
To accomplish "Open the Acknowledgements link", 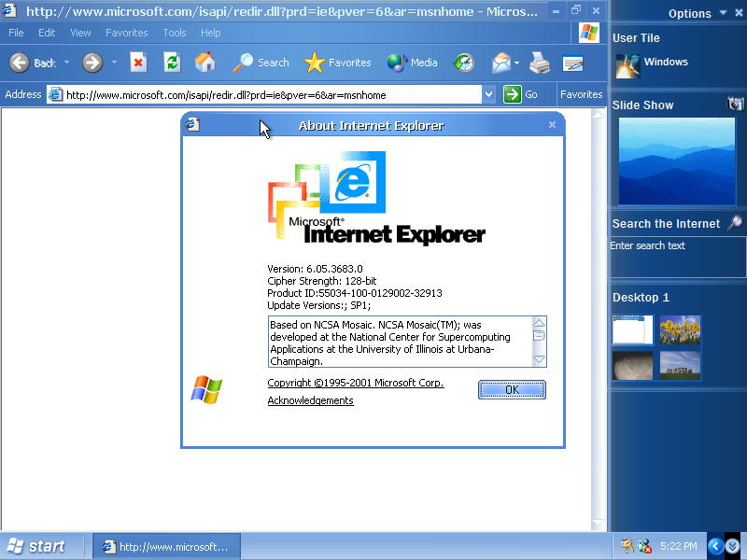I will point(310,400).
